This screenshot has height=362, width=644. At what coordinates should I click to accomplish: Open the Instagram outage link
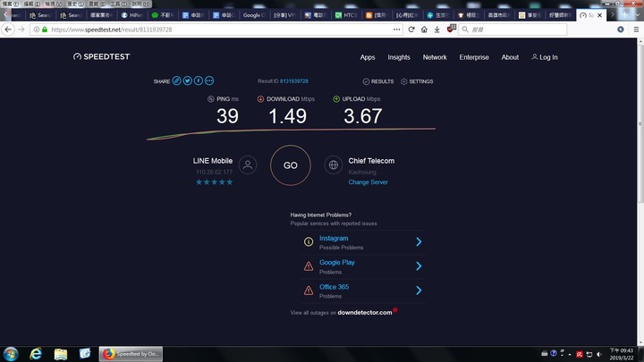(334, 239)
